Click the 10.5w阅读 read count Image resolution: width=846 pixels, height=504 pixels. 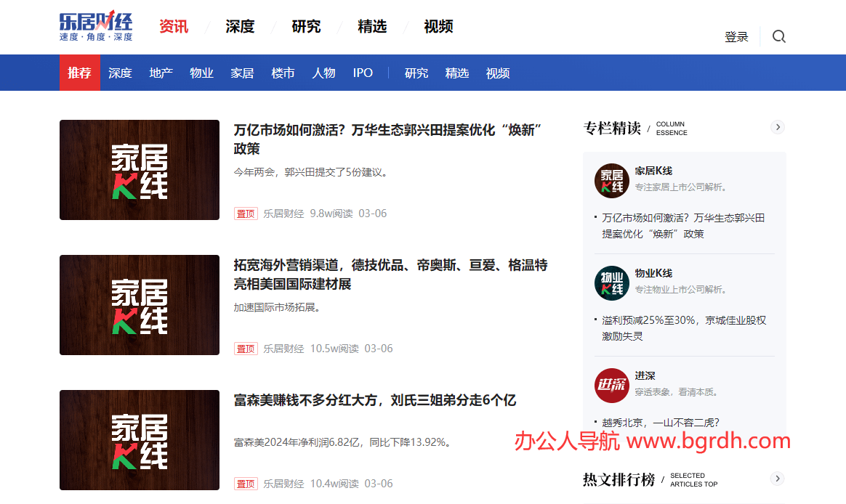pyautogui.click(x=334, y=349)
